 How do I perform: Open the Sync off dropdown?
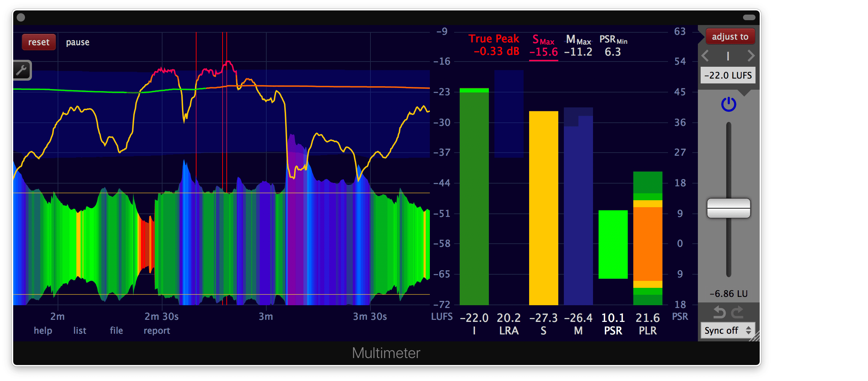point(728,330)
